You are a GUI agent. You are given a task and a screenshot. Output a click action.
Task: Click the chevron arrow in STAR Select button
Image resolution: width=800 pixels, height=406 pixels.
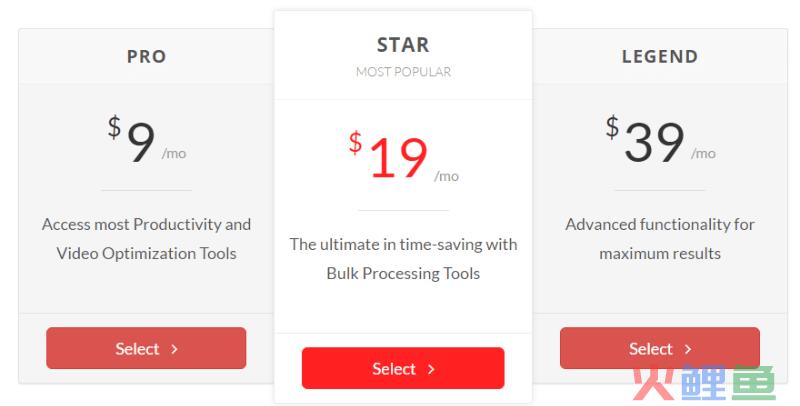[431, 369]
